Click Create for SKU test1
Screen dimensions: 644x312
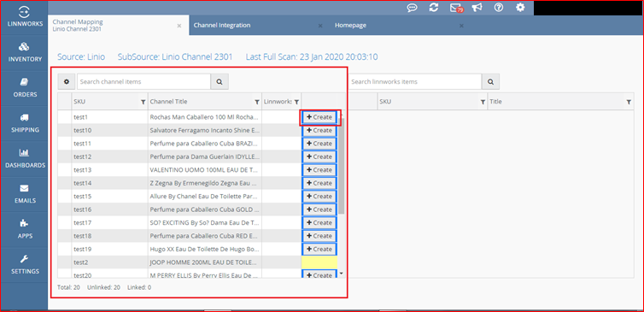(319, 117)
